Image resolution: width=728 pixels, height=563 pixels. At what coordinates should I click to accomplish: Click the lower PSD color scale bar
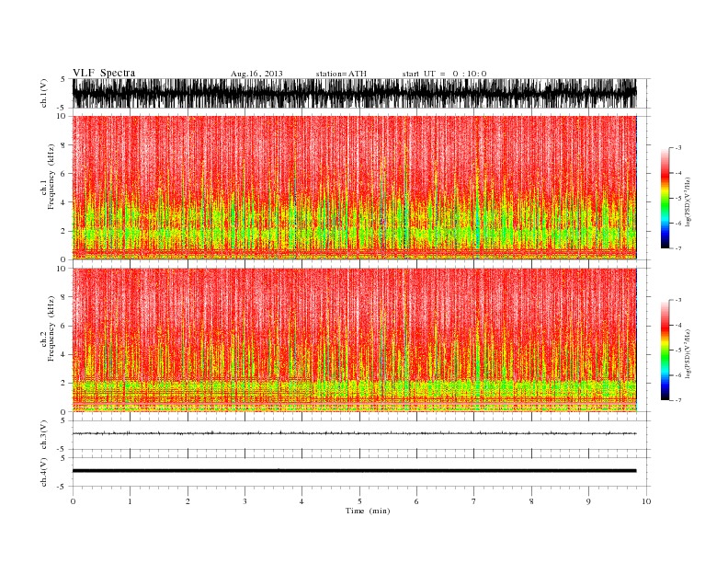665,350
